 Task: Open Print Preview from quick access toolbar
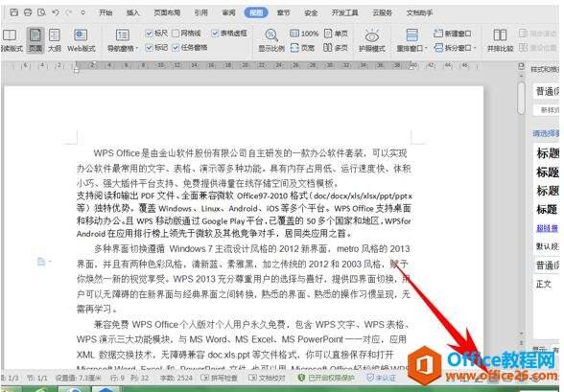click(x=41, y=12)
